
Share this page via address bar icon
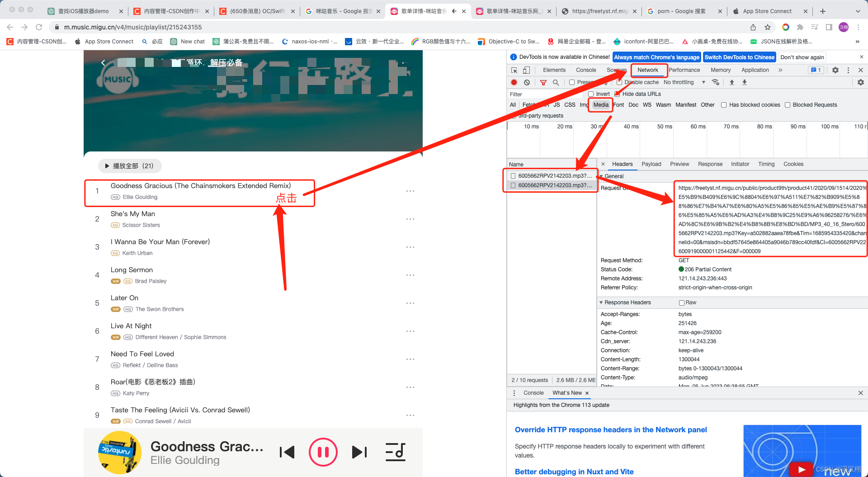pos(753,27)
